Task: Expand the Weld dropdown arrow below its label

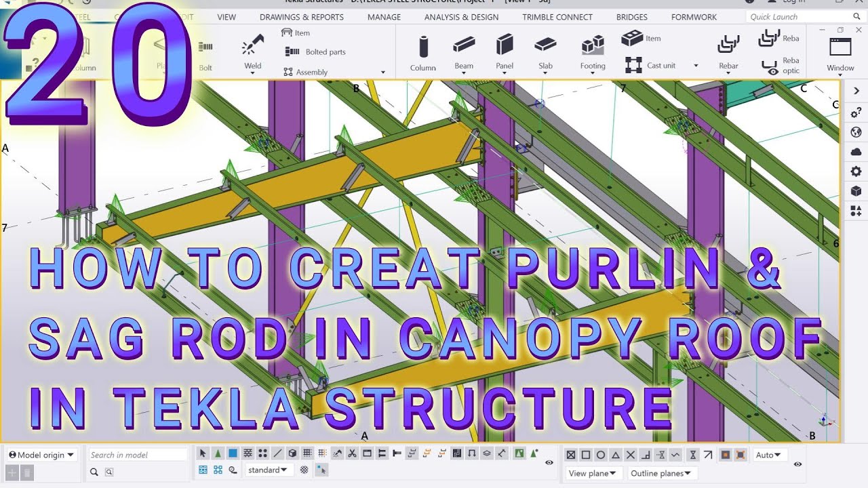Action: click(x=252, y=73)
